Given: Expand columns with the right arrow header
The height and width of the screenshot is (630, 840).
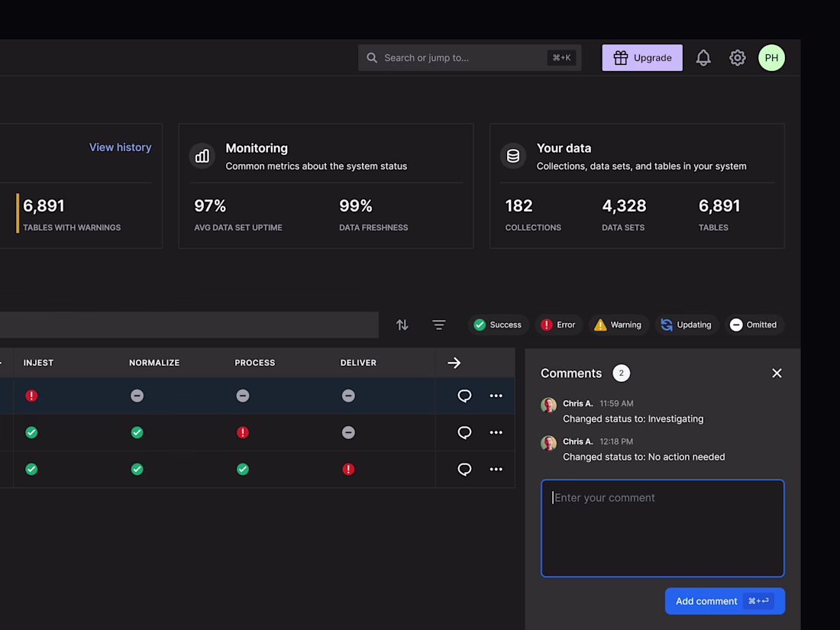Looking at the screenshot, I should click(x=454, y=363).
